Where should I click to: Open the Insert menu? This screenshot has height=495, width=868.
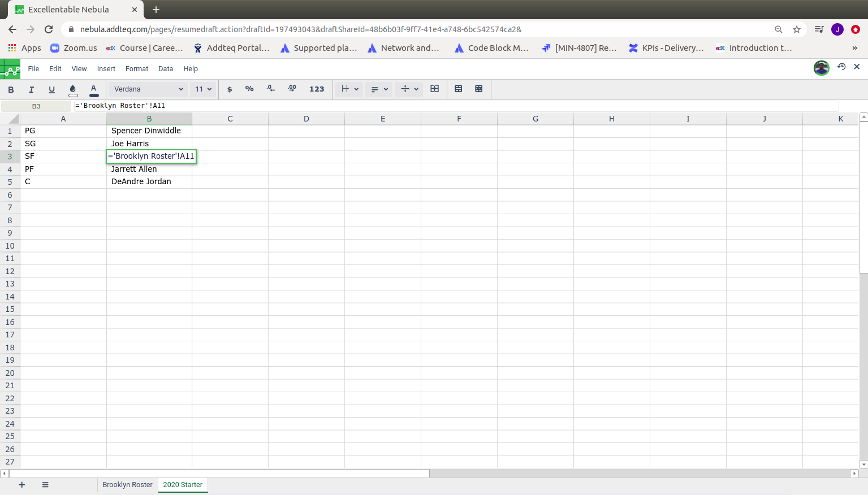pyautogui.click(x=106, y=69)
